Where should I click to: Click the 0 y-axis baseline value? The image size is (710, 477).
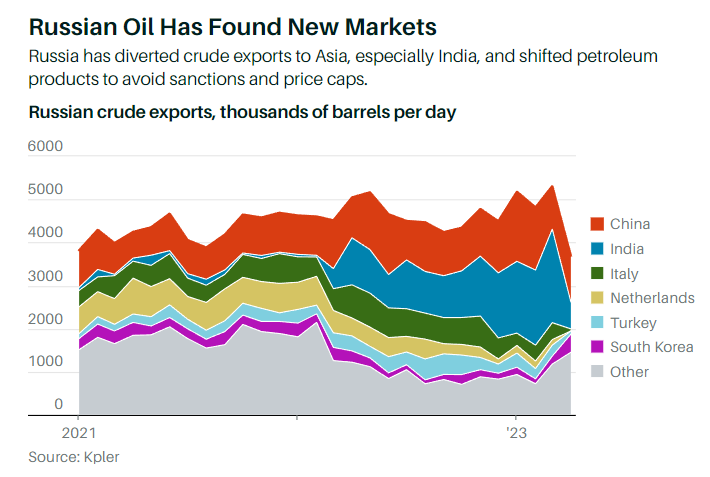[x=58, y=405]
